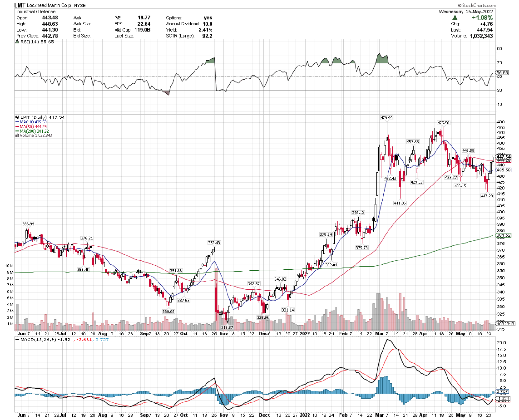Click the Yield value 2.41%
The height and width of the screenshot is (420, 519).
206,30
